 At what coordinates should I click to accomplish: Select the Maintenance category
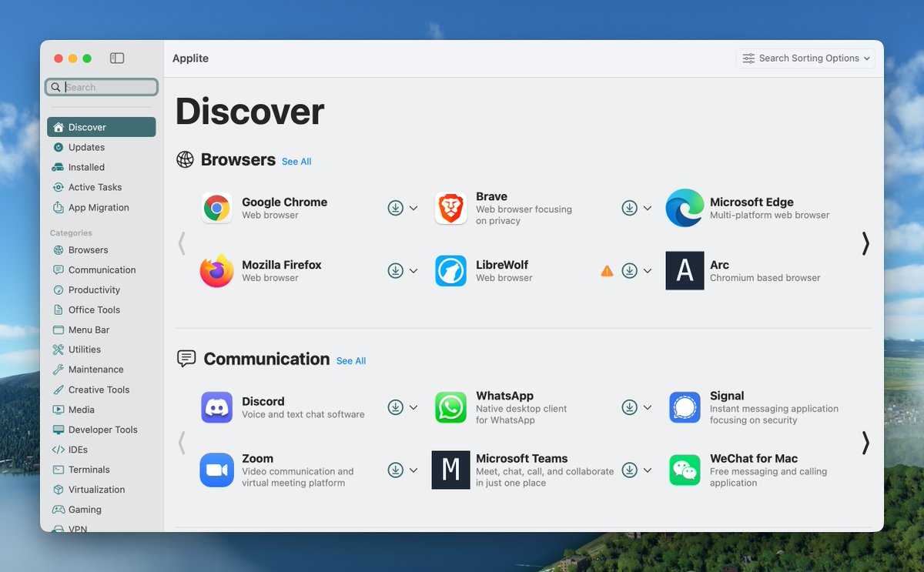click(102, 370)
